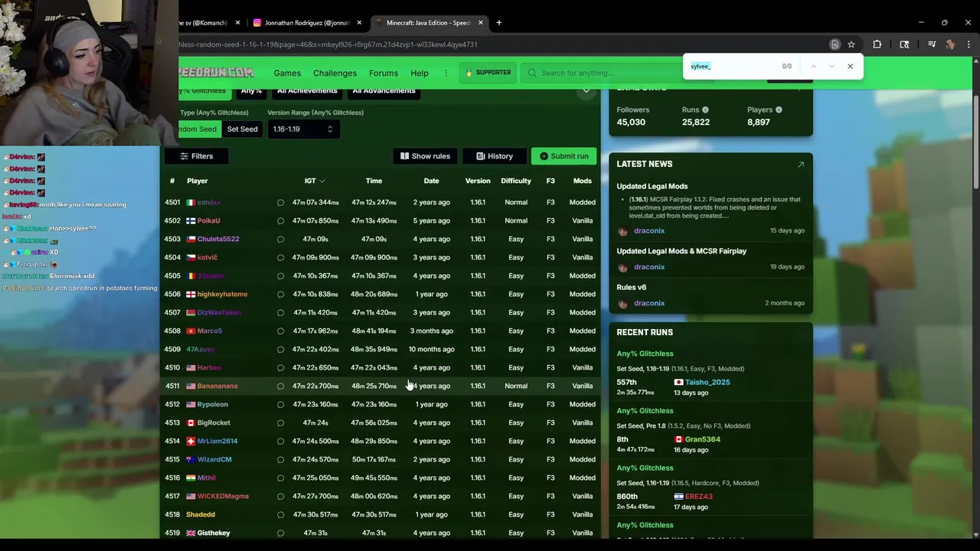Open a new browser tab

click(x=498, y=23)
